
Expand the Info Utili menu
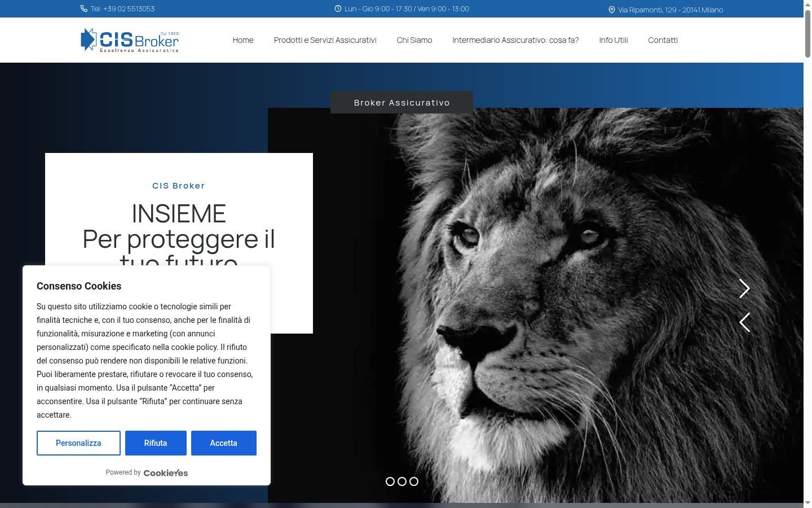click(x=614, y=40)
